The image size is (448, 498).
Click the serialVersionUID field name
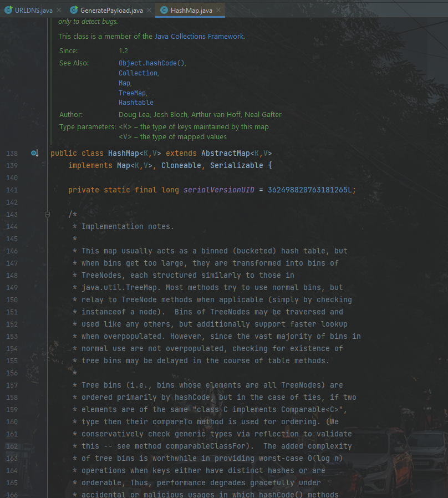219,190
